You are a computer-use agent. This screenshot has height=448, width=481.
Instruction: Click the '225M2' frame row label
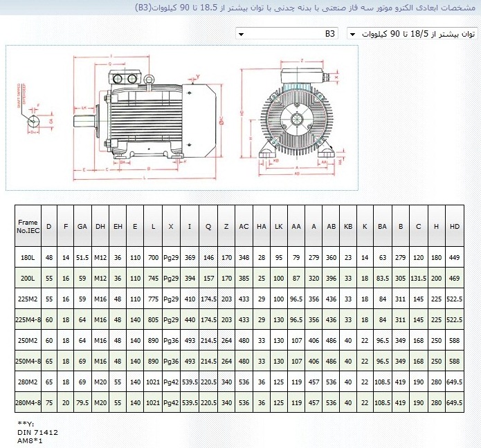click(28, 299)
